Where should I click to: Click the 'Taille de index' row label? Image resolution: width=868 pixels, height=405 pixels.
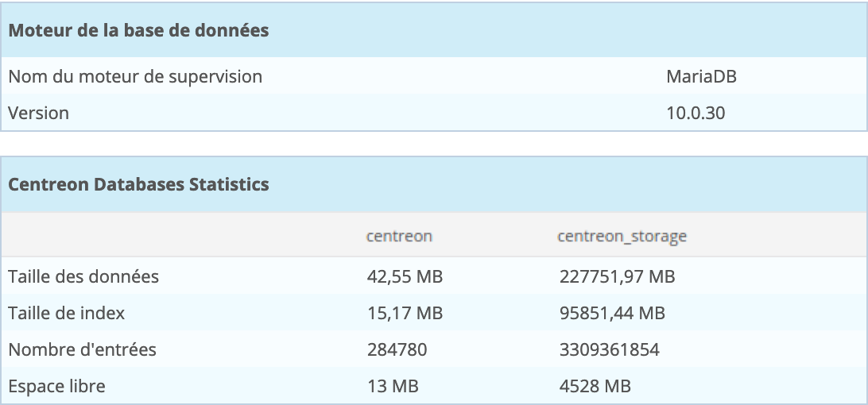tap(67, 313)
